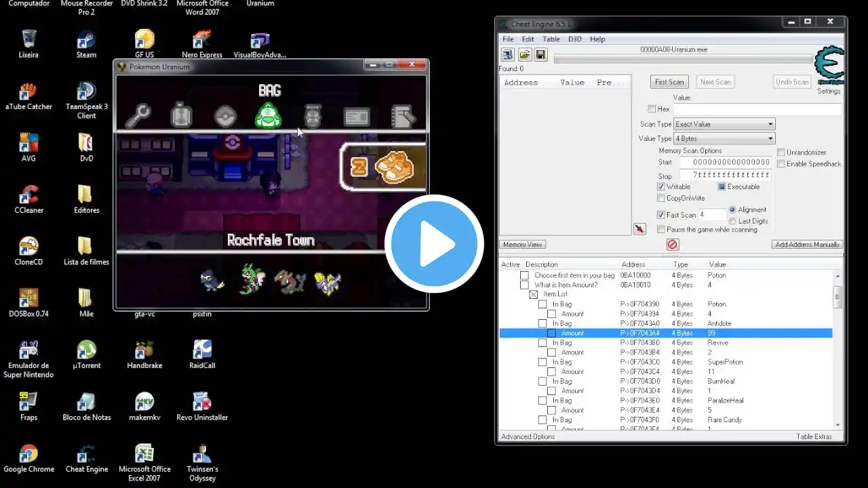Screen dimensions: 868x488
Task: Open the CCleaner desktop shortcut
Action: [28, 199]
